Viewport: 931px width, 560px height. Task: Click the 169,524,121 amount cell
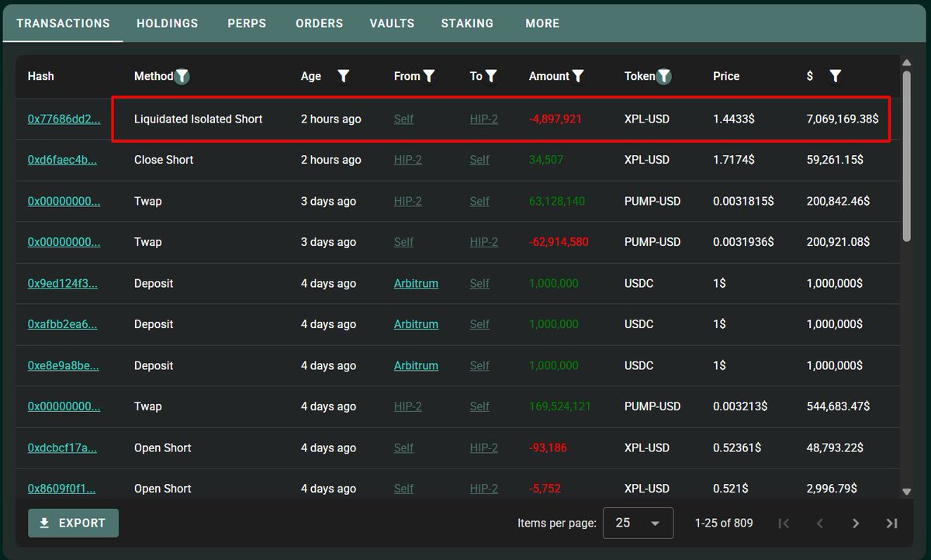tap(560, 406)
